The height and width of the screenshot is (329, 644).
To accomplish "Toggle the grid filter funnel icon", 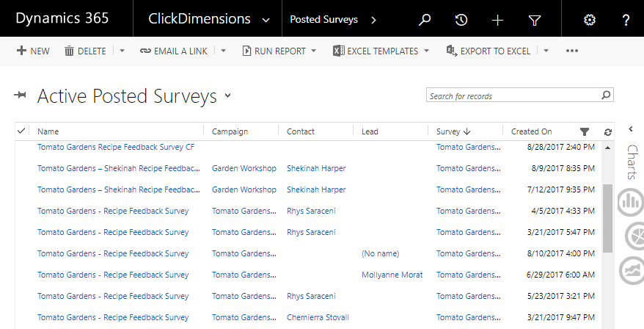I will point(585,131).
